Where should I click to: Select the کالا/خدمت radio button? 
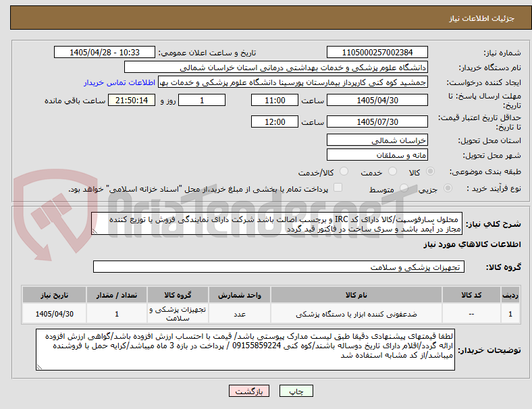(x=344, y=171)
